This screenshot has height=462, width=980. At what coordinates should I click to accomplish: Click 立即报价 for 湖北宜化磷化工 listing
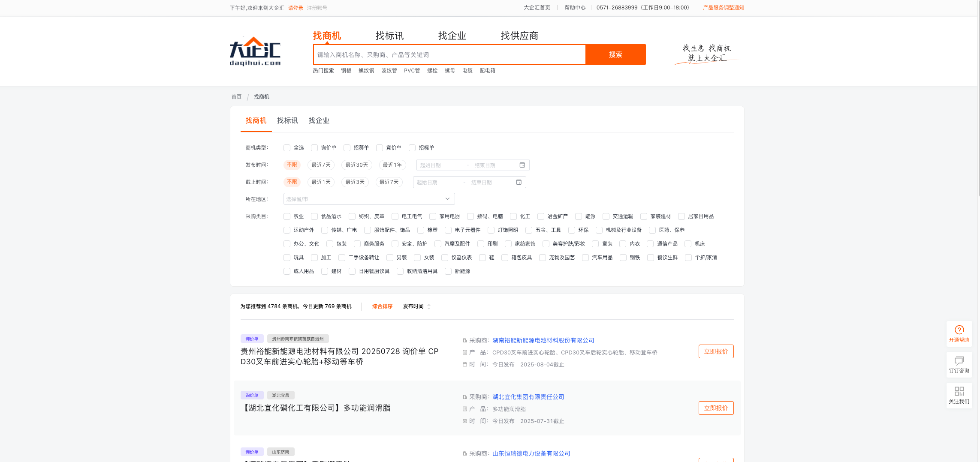click(x=716, y=408)
